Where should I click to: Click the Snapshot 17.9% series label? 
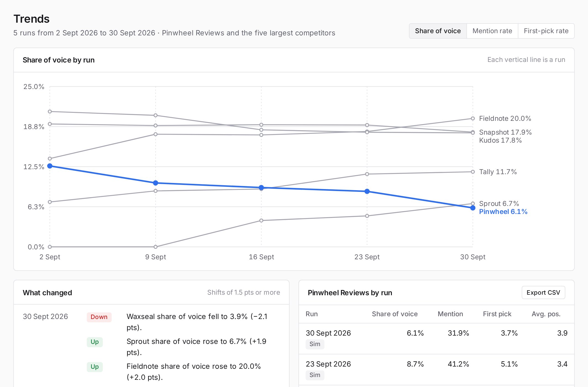click(505, 132)
